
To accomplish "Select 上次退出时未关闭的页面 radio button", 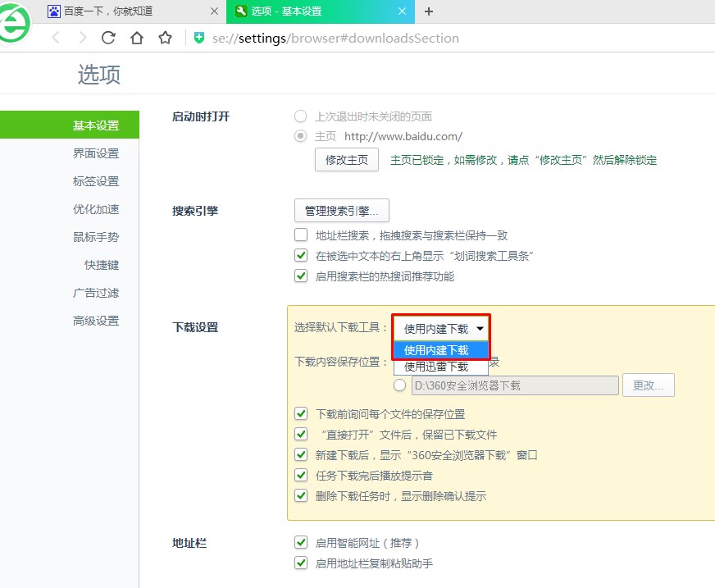I will pyautogui.click(x=300, y=116).
